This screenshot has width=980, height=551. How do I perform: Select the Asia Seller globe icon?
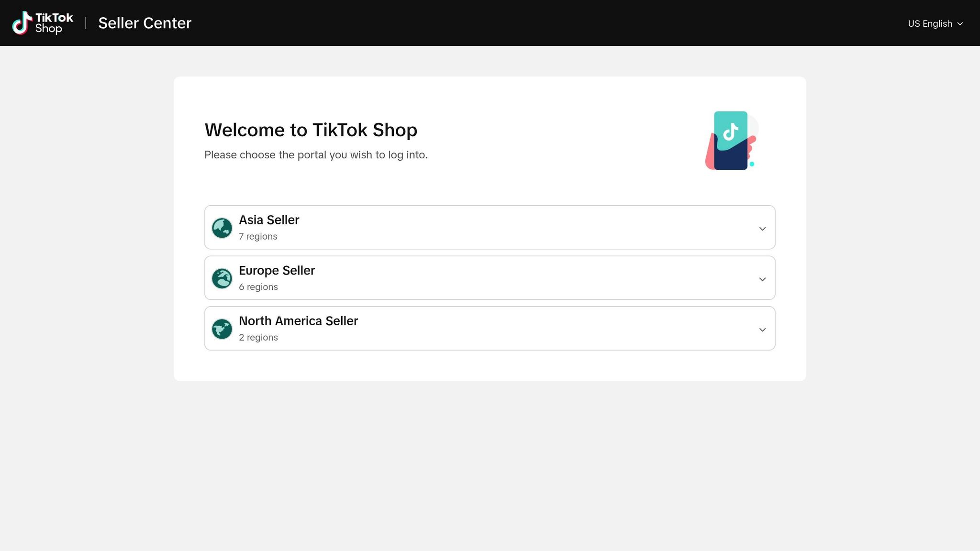click(x=222, y=227)
